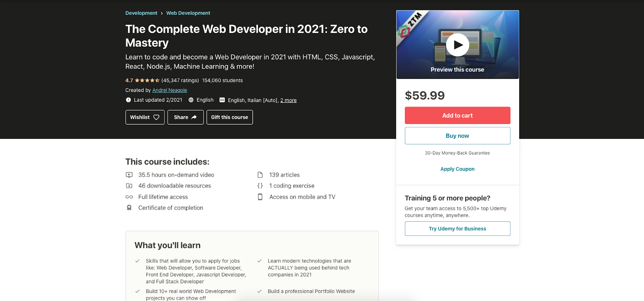Image resolution: width=644 pixels, height=301 pixels.
Task: Click the (45,347 ratings) text
Action: pos(180,80)
